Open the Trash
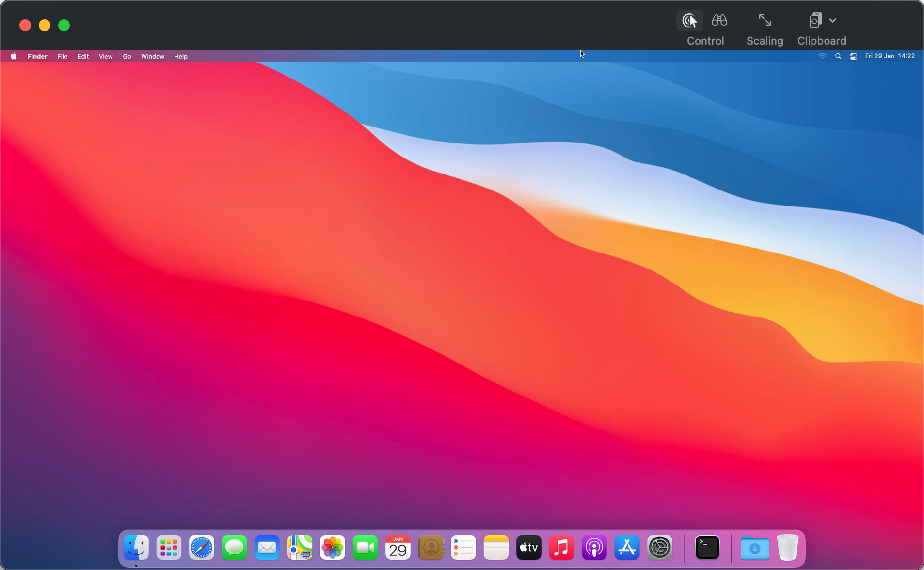The height and width of the screenshot is (570, 924). [x=788, y=547]
